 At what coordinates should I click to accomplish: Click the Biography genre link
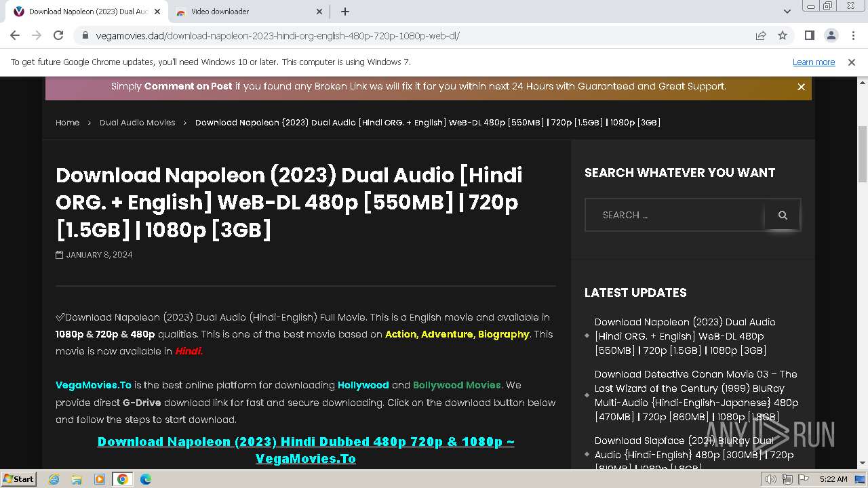coord(503,334)
